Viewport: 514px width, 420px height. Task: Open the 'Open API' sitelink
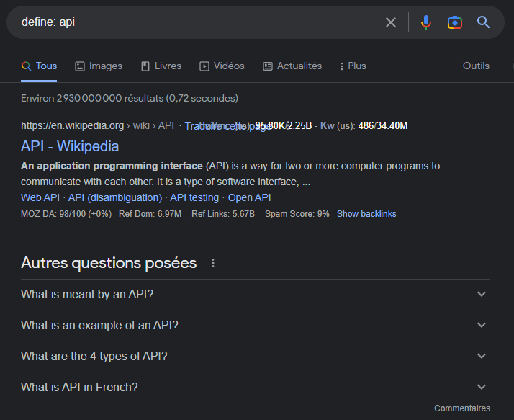click(250, 197)
